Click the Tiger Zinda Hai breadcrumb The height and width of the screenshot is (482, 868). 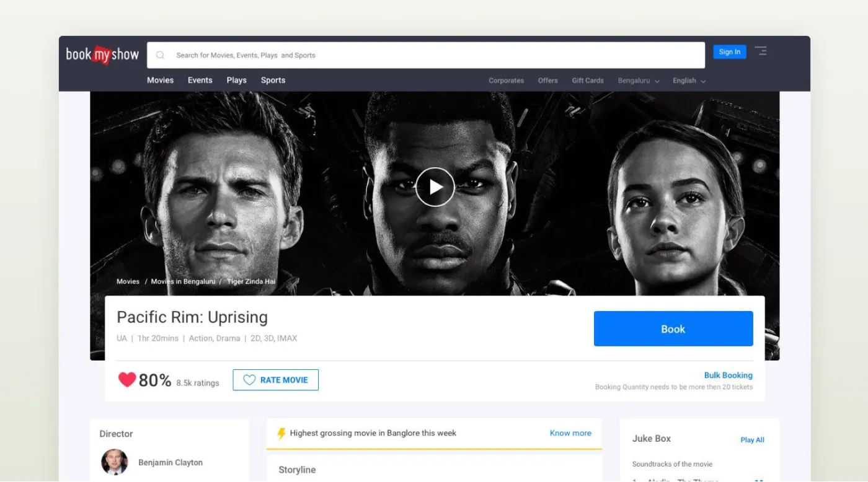(251, 281)
